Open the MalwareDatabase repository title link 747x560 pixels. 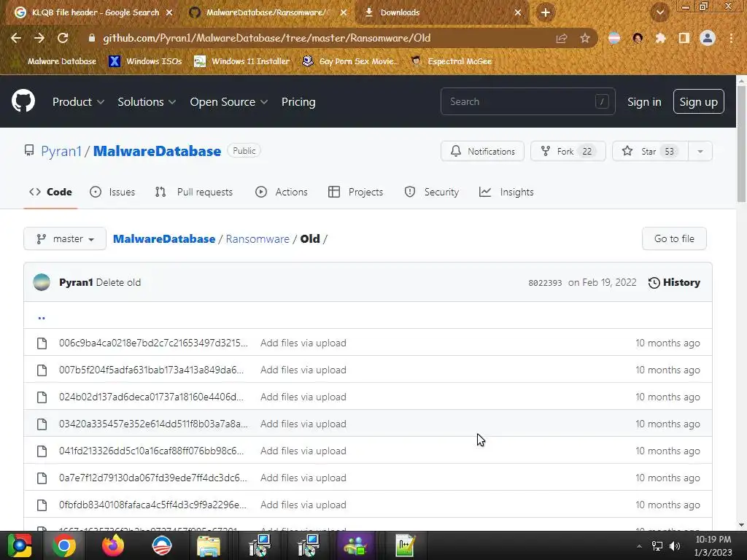point(158,151)
